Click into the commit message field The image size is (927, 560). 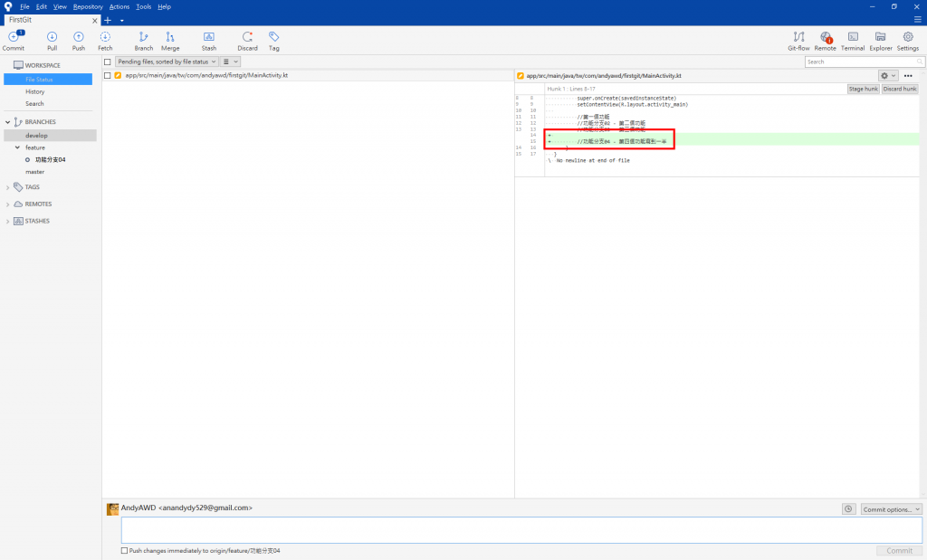pyautogui.click(x=521, y=530)
